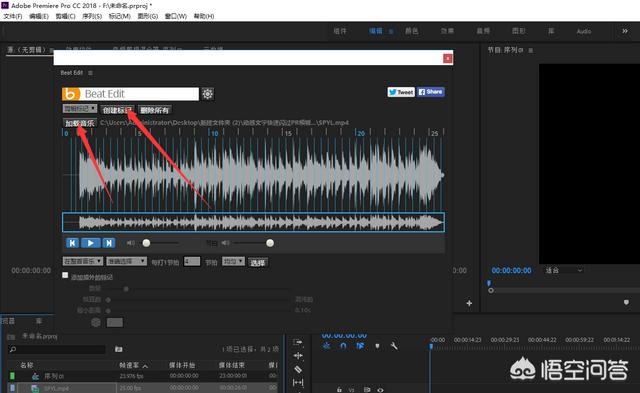Switch to the 效果 workspace tab
The image size is (640, 393).
coord(447,31)
